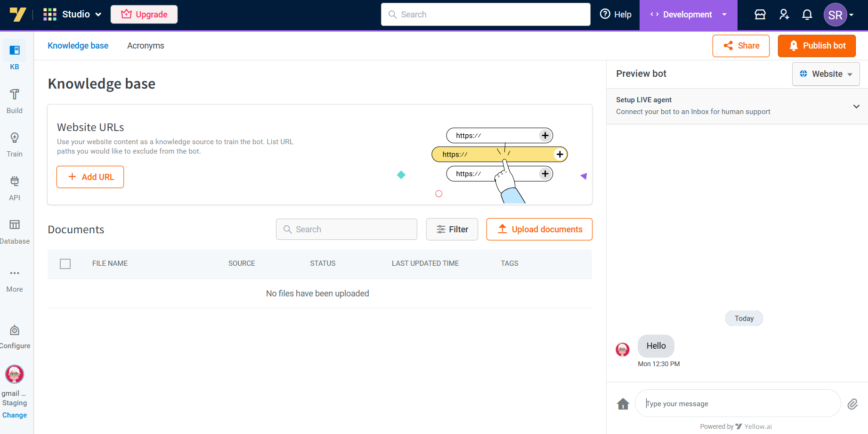
Task: Open the Website channel dropdown
Action: coord(826,74)
